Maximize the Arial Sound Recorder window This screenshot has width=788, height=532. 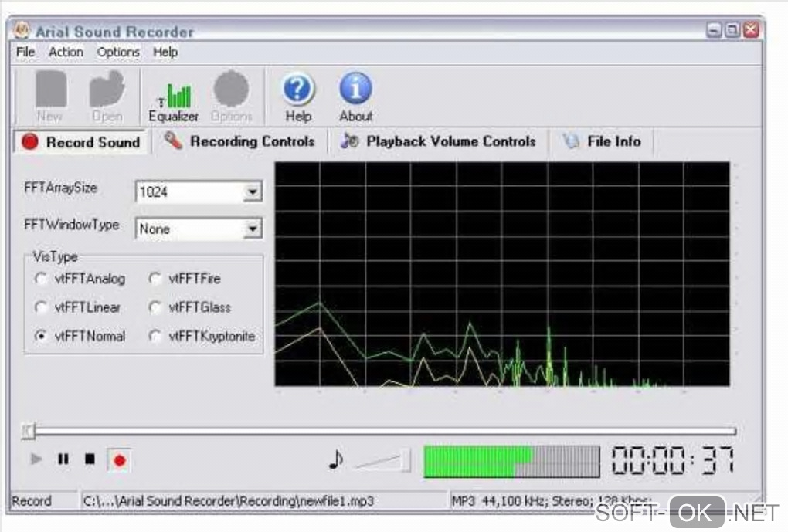tap(732, 30)
